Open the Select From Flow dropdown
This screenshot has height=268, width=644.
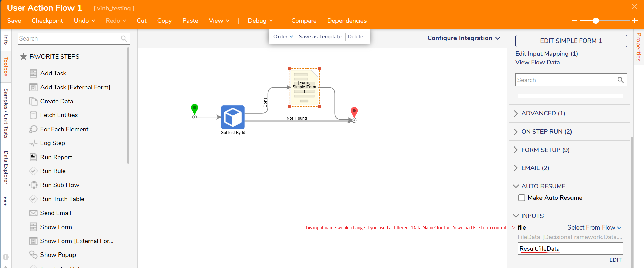[x=594, y=227]
